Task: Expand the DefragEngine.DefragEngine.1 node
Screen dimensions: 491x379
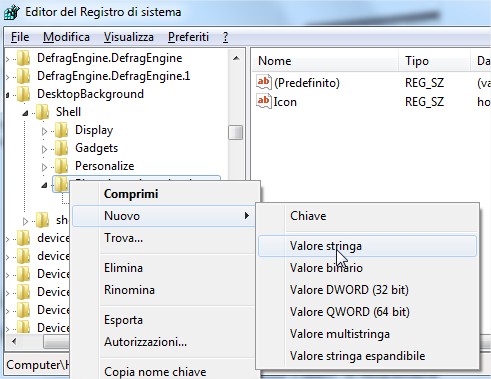Action: tap(7, 77)
